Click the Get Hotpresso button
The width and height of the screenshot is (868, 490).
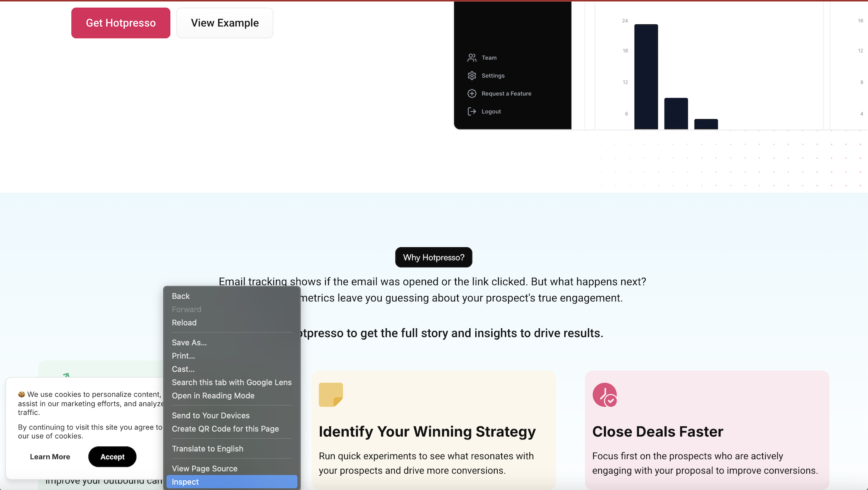tap(120, 22)
